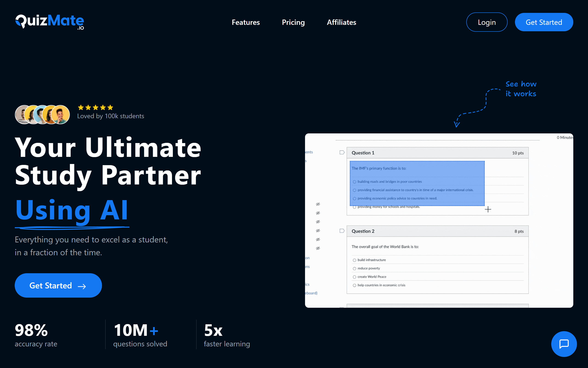This screenshot has height=368, width=588.
Task: Open the Affiliates link
Action: (341, 22)
